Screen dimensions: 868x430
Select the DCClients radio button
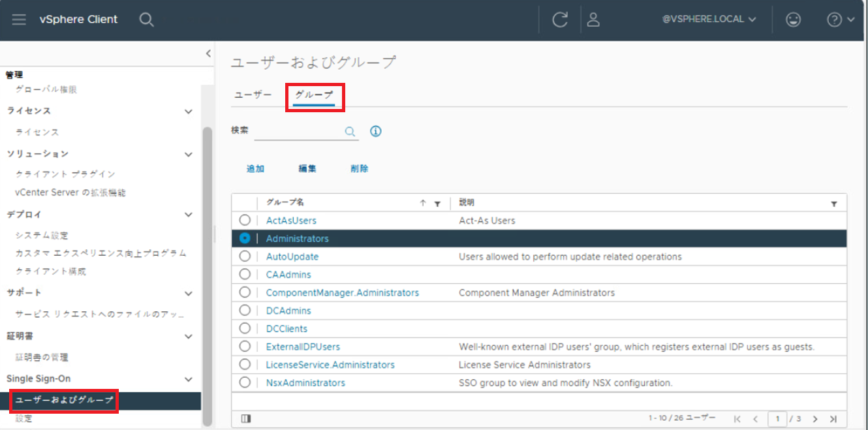coord(245,328)
